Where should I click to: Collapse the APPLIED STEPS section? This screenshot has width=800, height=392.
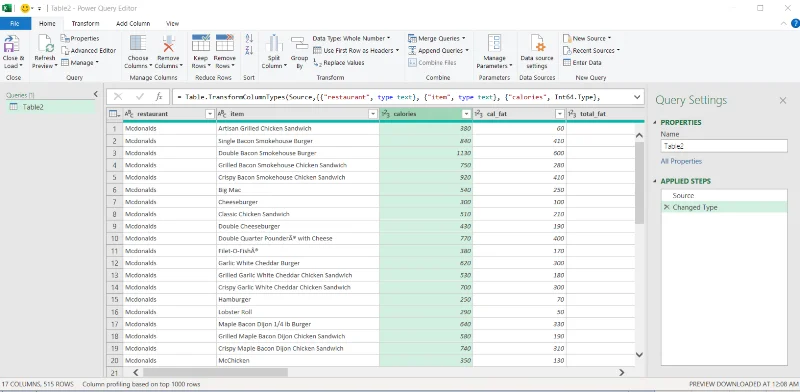655,181
